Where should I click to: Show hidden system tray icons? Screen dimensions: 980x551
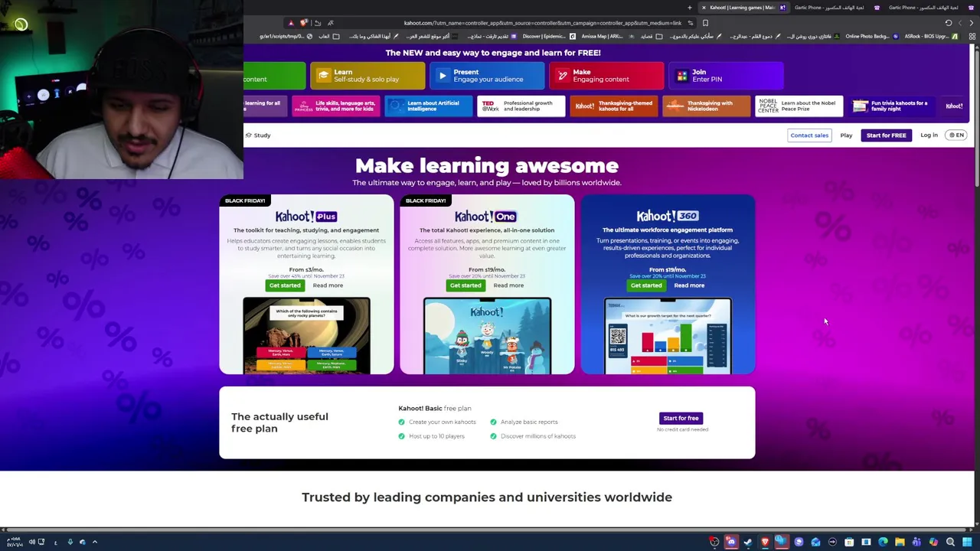pos(95,542)
